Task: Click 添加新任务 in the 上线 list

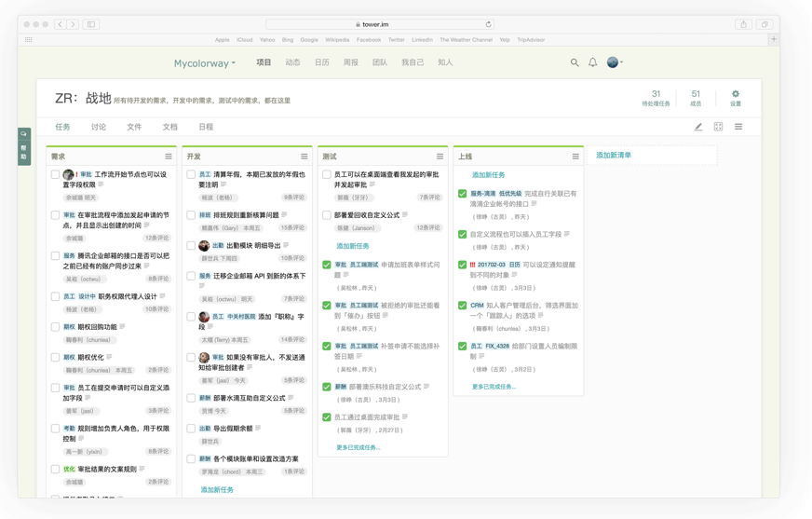Action: point(488,175)
